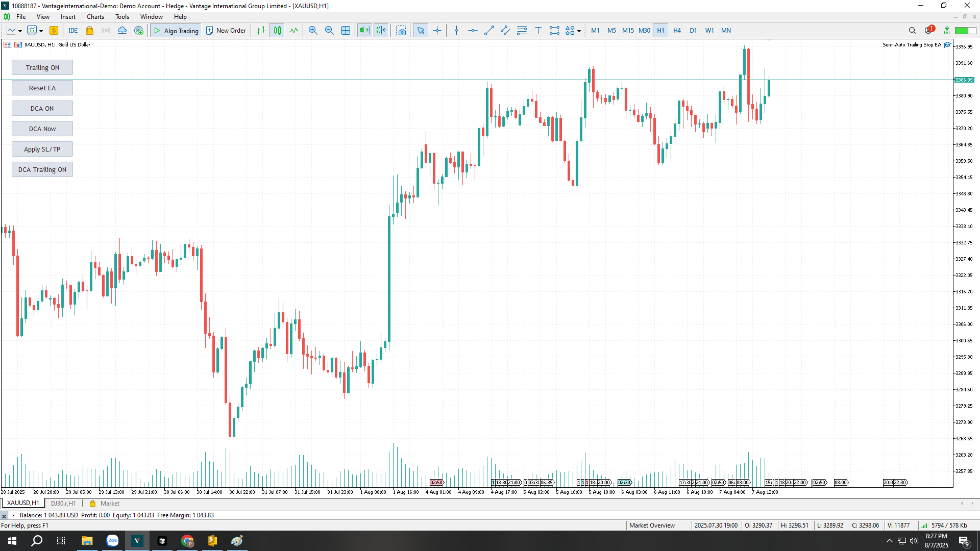The width and height of the screenshot is (980, 551).
Task: Expand the objects shapes dropdown arrow
Action: click(579, 31)
